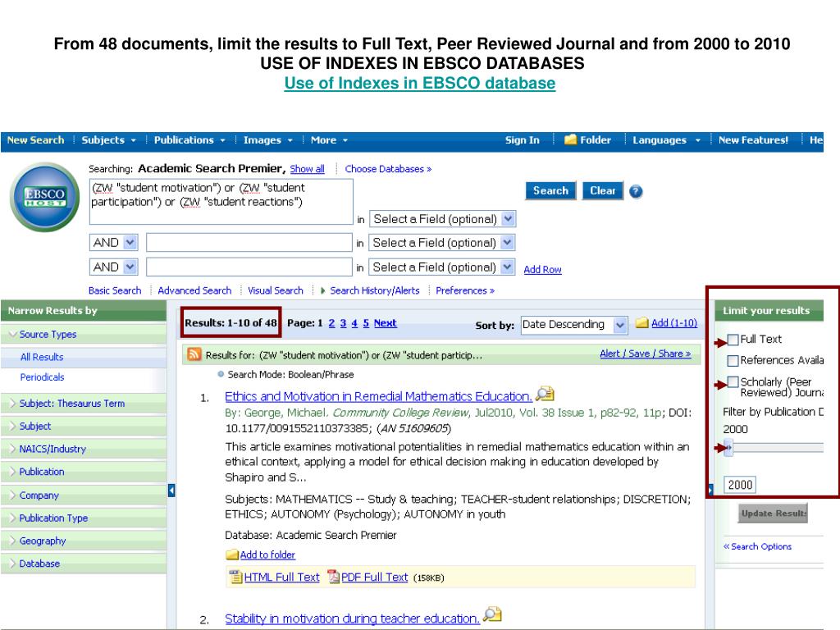Click the folder icon beside Add (1-10)
This screenshot has height=630, width=840.
pyautogui.click(x=641, y=322)
